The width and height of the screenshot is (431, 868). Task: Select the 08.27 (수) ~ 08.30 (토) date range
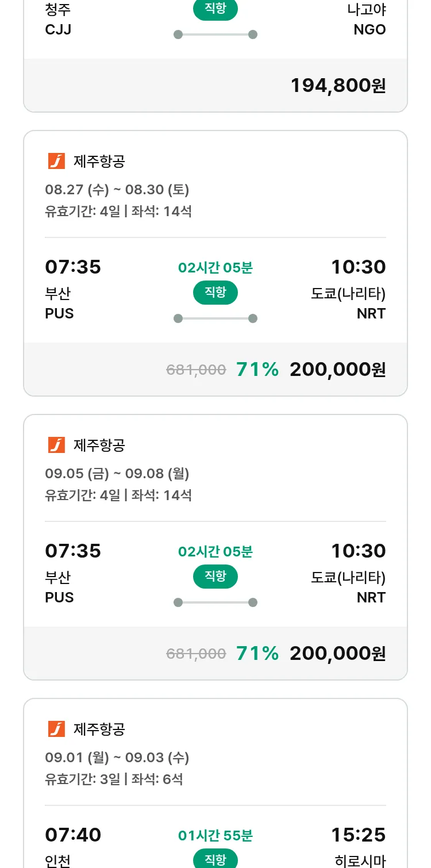[117, 190]
